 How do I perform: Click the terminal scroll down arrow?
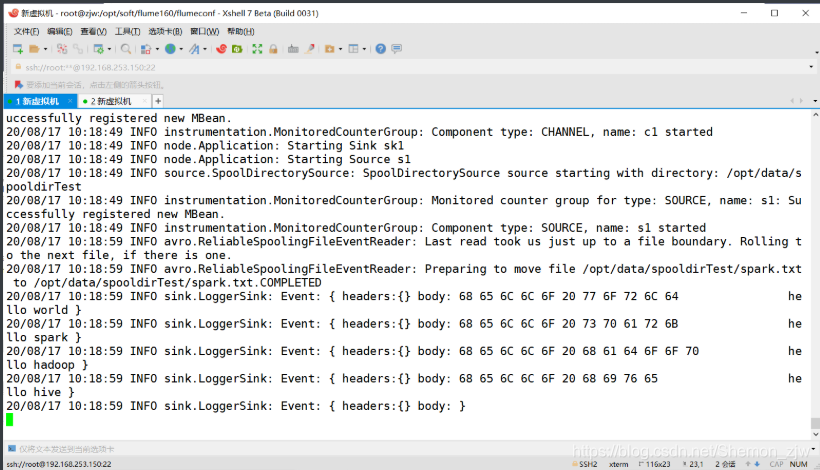click(x=815, y=434)
